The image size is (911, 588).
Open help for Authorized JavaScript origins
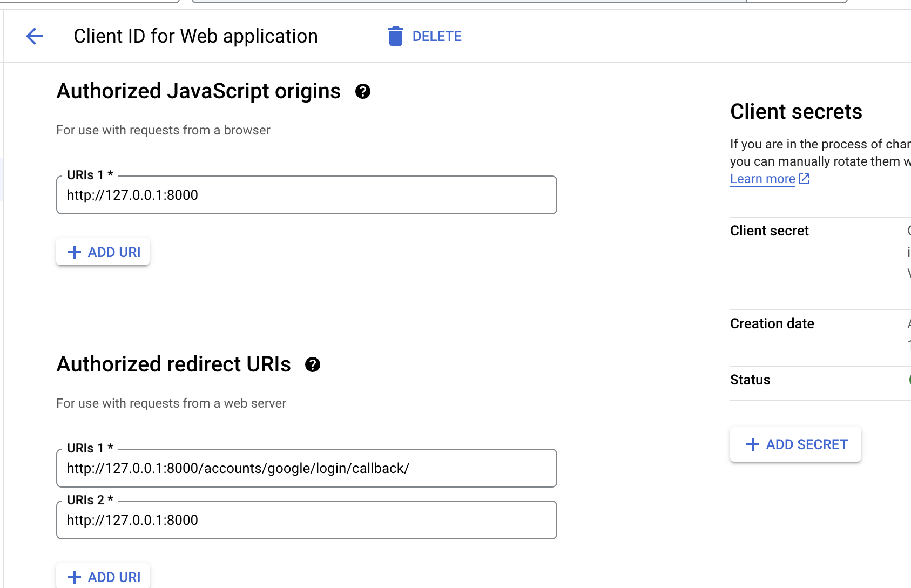(363, 92)
